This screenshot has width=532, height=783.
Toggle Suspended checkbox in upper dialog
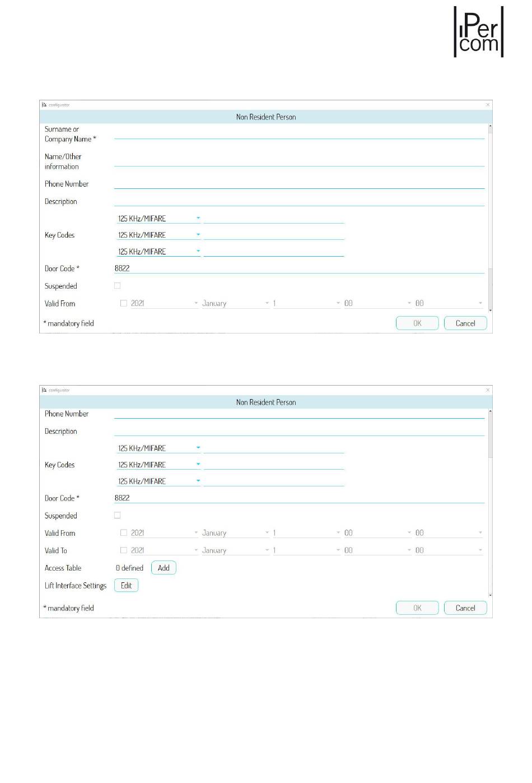click(x=118, y=285)
